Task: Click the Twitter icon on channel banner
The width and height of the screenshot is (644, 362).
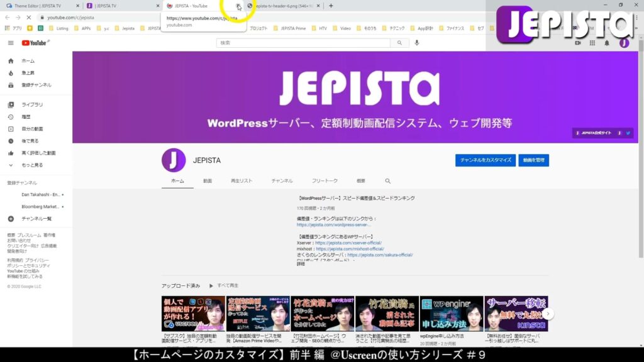Action: (628, 133)
